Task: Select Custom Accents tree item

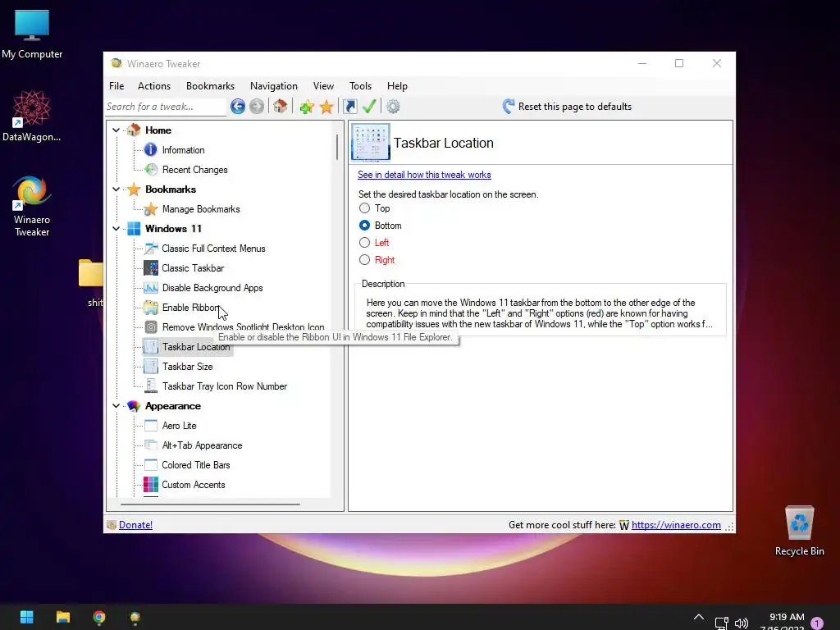Action: (194, 485)
